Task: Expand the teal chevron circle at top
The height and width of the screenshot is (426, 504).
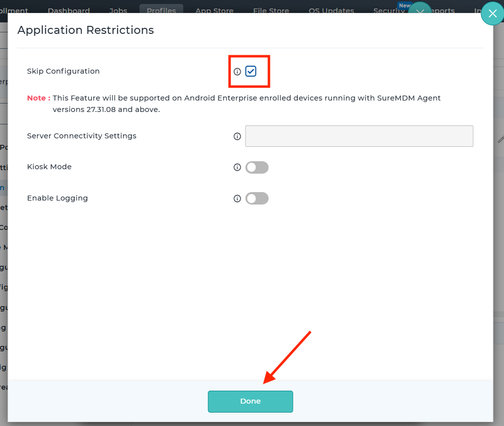Action: [x=419, y=10]
